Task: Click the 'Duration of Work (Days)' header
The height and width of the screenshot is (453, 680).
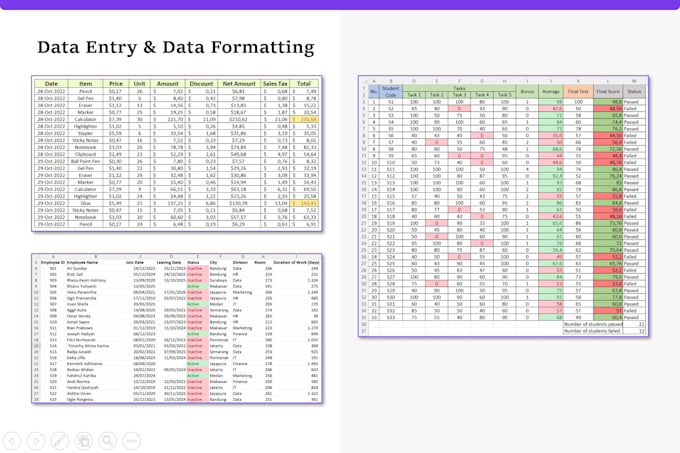Action: 297,263
